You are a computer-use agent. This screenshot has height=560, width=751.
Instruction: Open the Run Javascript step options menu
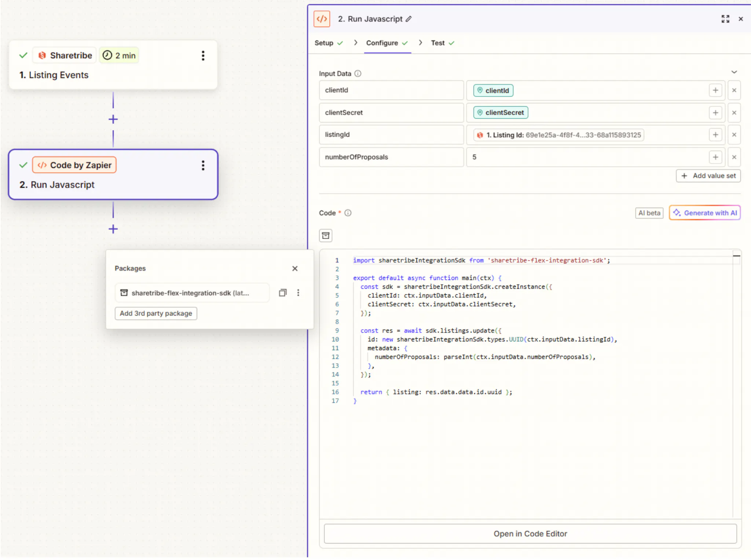coord(203,165)
